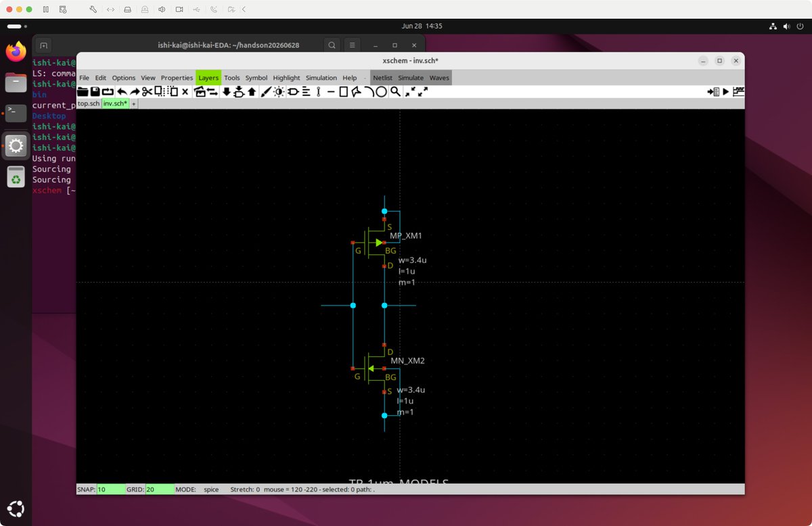Save schematic with the floppy disk icon
This screenshot has width=812, height=526.
tap(95, 91)
